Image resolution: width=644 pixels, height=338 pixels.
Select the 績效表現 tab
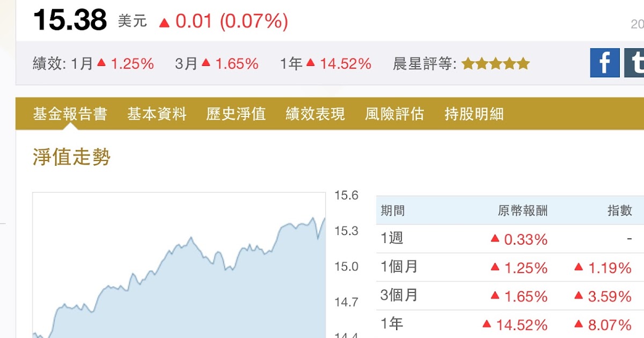[x=314, y=114]
